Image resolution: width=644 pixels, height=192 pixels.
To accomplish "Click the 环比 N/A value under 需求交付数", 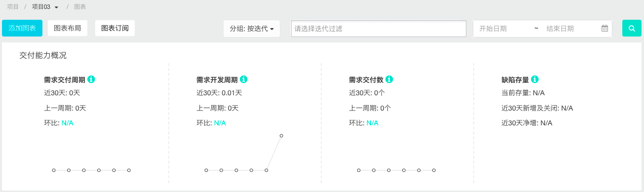I will click(x=372, y=123).
